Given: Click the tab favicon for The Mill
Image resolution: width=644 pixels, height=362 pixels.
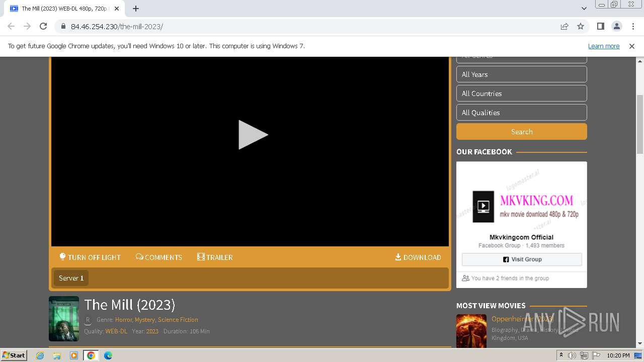Looking at the screenshot, I should (14, 9).
